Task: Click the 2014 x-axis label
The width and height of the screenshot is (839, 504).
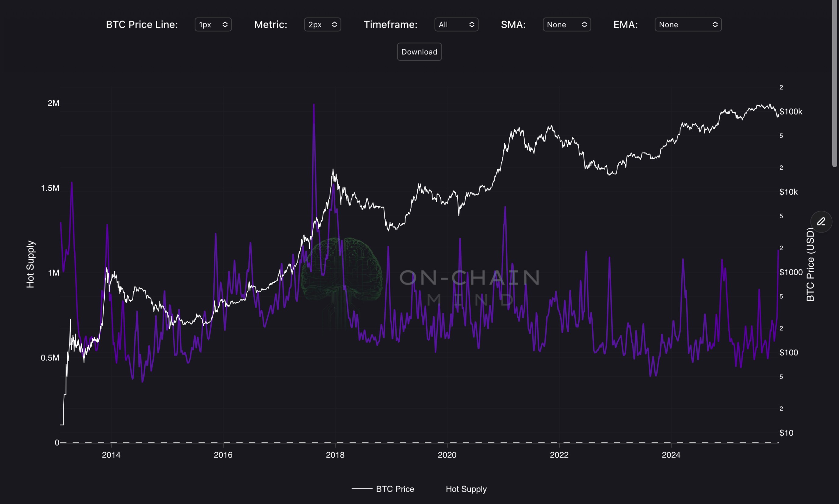Action: [111, 455]
